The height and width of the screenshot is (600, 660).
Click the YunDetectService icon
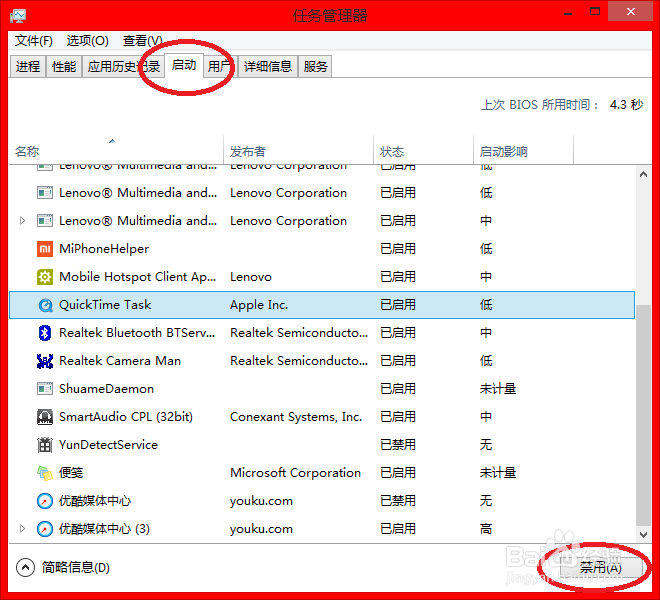click(x=45, y=445)
